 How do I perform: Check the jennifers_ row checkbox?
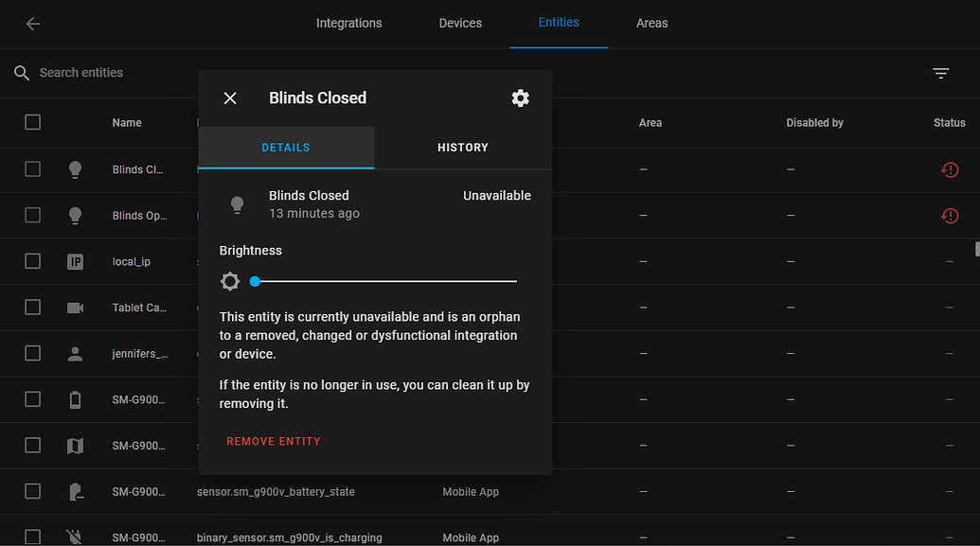point(32,353)
